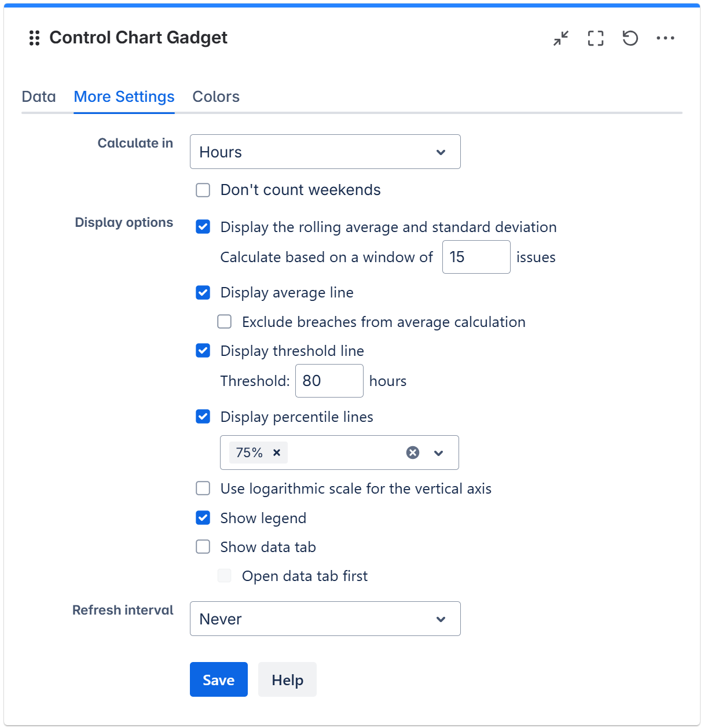Remove the 75% percentile tag
This screenshot has width=704, height=728.
pyautogui.click(x=277, y=453)
